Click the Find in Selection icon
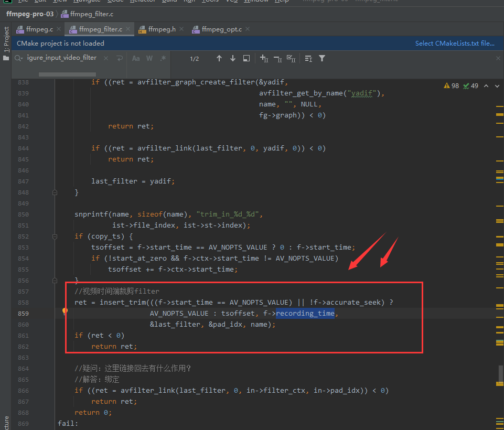504x430 pixels. [246, 58]
